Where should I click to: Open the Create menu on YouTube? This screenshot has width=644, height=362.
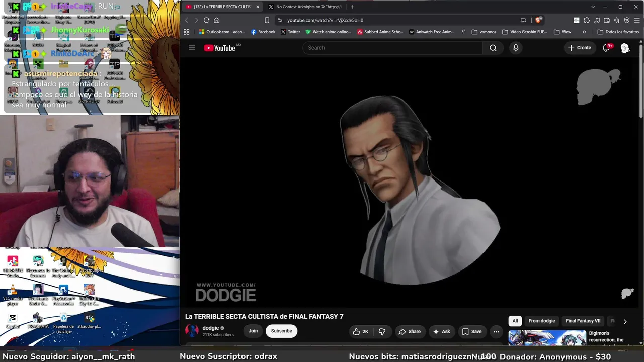pos(580,48)
